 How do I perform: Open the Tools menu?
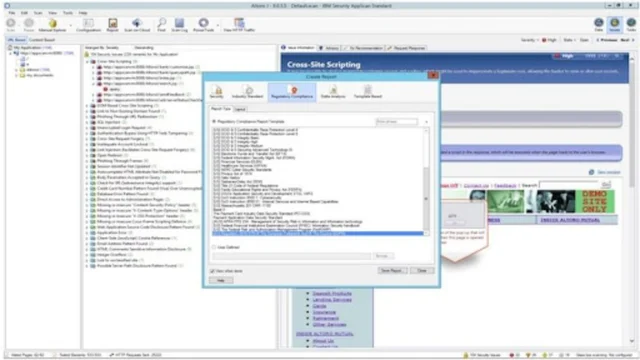[x=68, y=13]
